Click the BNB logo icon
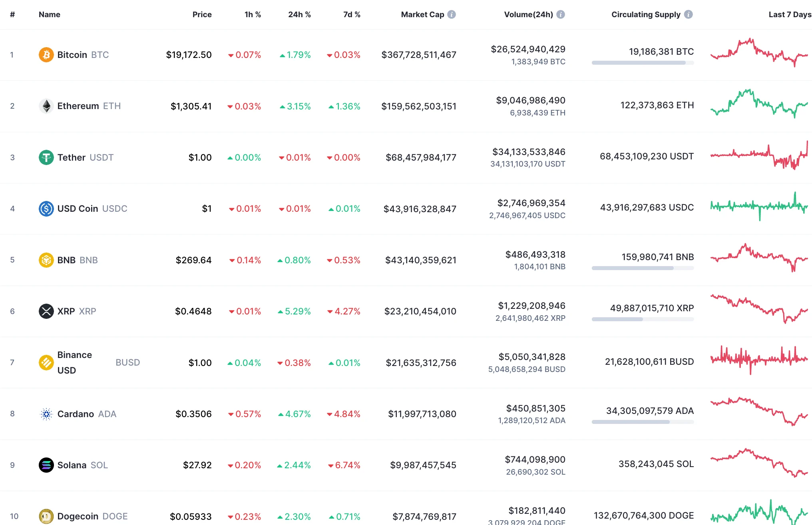The image size is (812, 525). coord(46,260)
